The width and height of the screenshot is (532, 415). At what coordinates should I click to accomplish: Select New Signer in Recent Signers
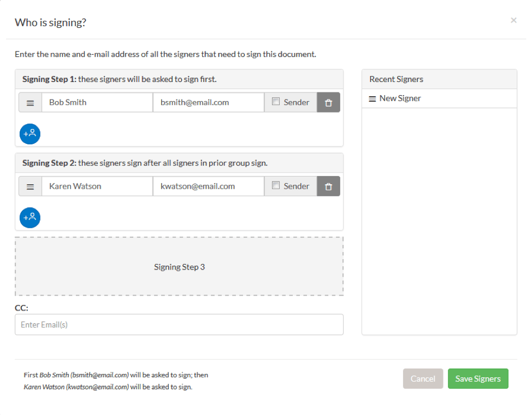(x=400, y=99)
